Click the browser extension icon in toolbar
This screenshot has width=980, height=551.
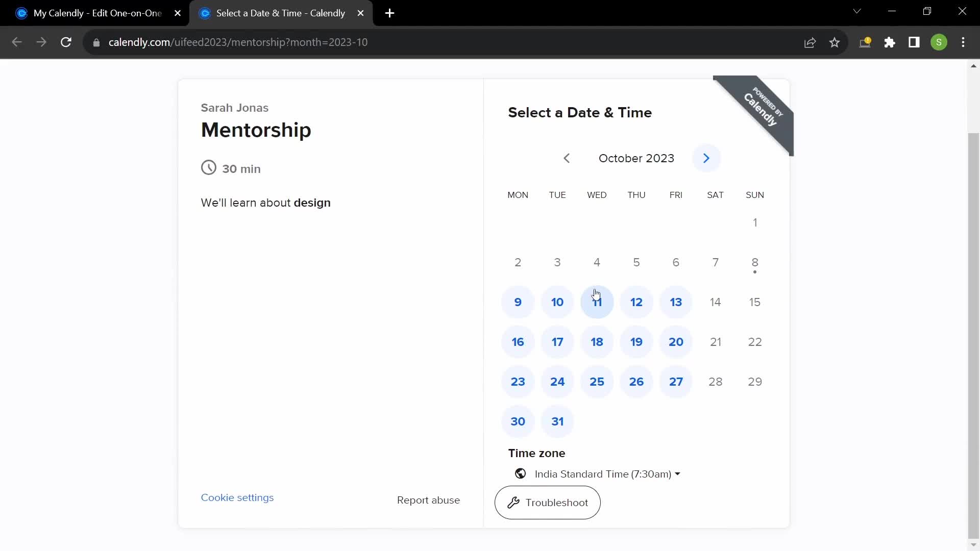(891, 42)
